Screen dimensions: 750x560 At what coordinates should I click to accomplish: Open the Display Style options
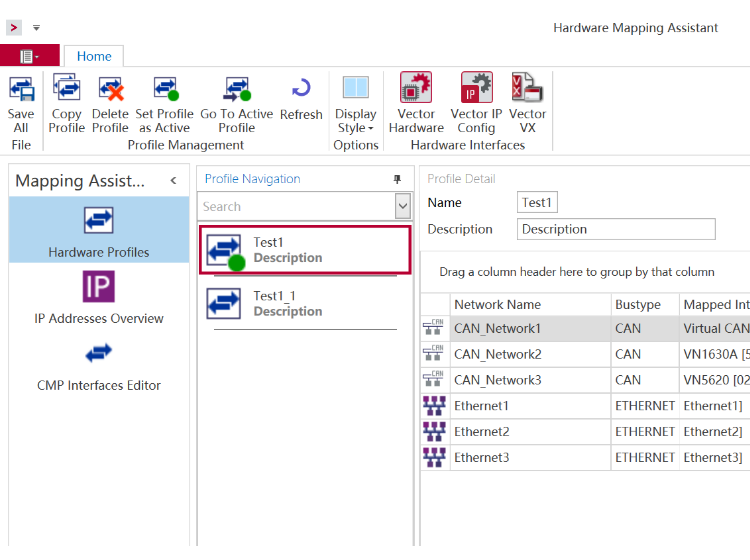pyautogui.click(x=356, y=105)
